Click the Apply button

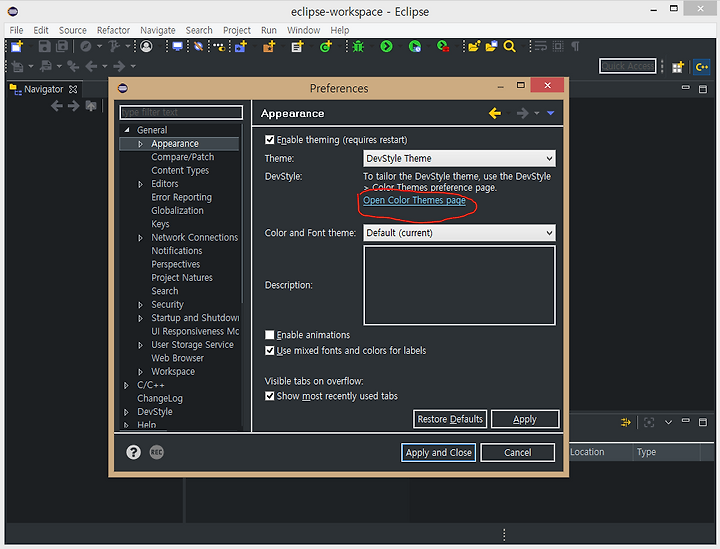525,419
